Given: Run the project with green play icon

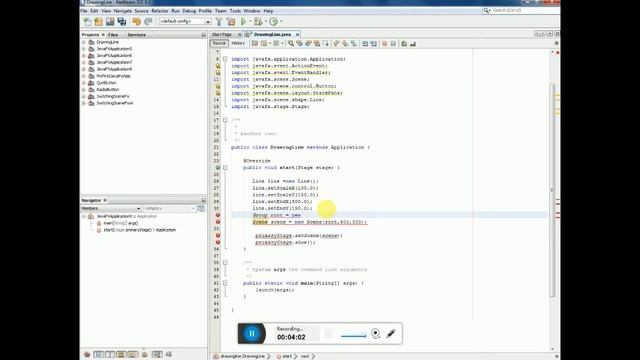Looking at the screenshot, I should pos(243,22).
